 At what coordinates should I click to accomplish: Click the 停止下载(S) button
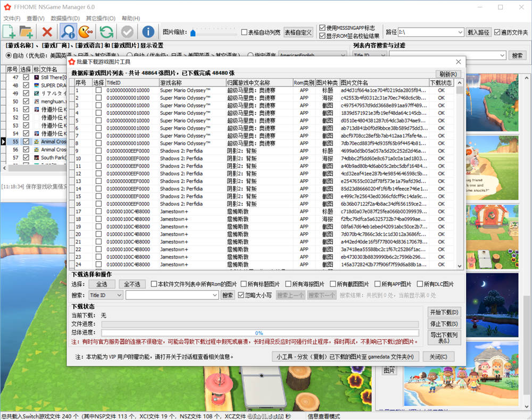pos(444,324)
